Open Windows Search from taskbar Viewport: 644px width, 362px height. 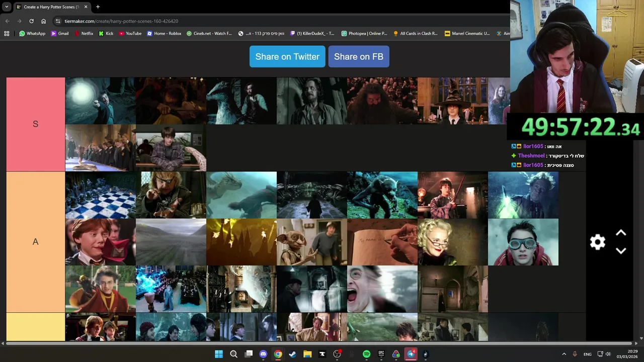[x=233, y=354]
